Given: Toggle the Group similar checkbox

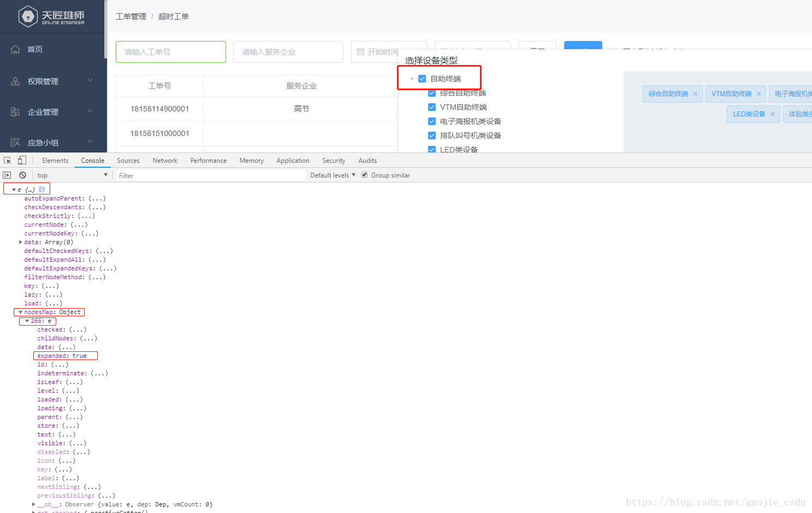Looking at the screenshot, I should [364, 175].
